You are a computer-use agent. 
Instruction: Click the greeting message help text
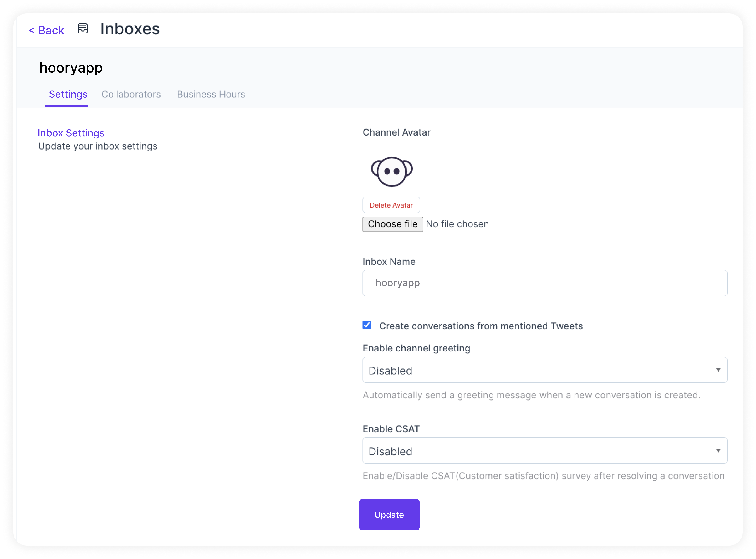[x=531, y=395]
